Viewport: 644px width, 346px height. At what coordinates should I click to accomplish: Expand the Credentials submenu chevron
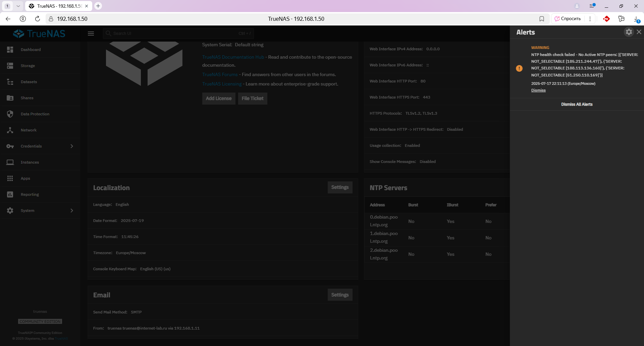tap(72, 146)
